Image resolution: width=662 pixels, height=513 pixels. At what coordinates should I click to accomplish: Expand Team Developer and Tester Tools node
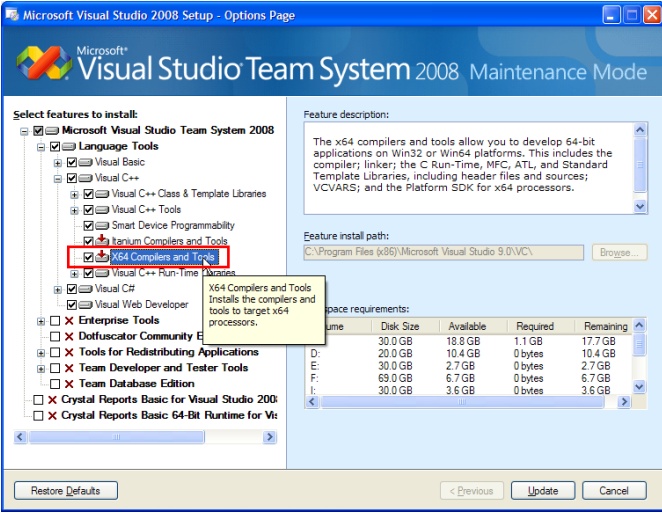41,369
